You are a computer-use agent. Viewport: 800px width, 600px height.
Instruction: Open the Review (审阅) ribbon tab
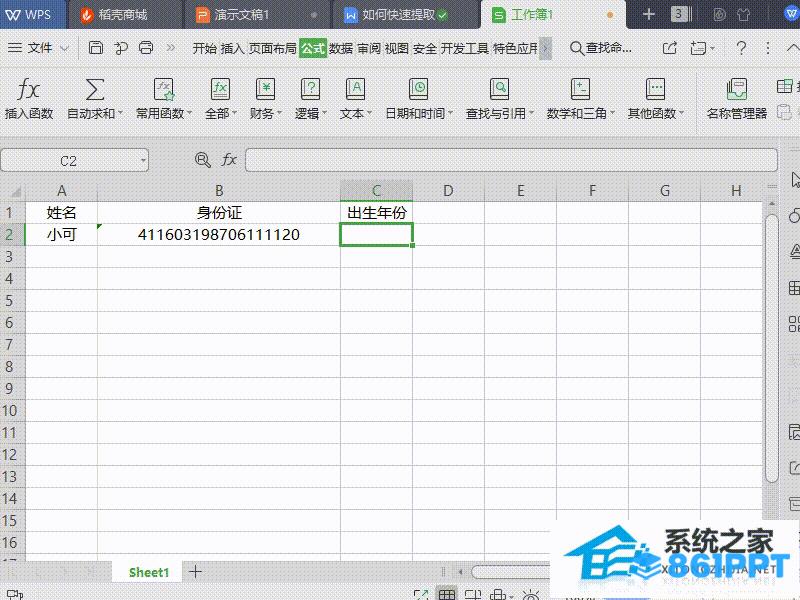point(369,48)
